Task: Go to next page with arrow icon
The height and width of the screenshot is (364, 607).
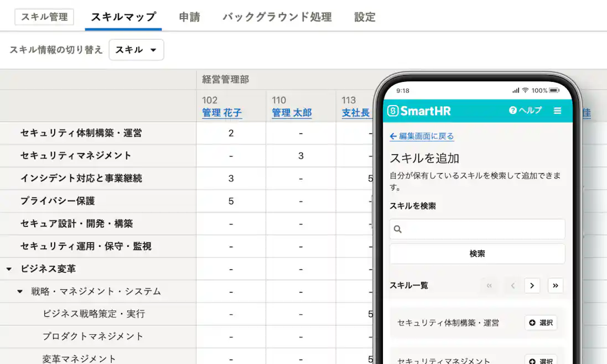Action: tap(532, 285)
